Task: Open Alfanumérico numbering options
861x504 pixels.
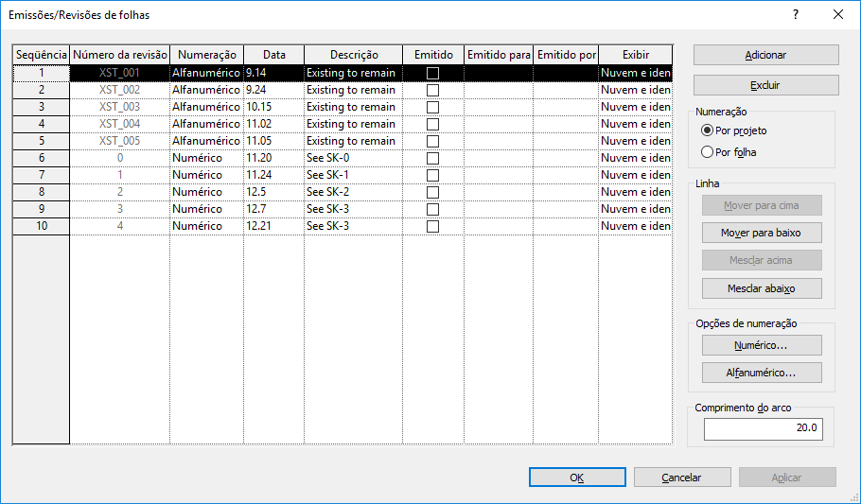Action: tap(762, 373)
